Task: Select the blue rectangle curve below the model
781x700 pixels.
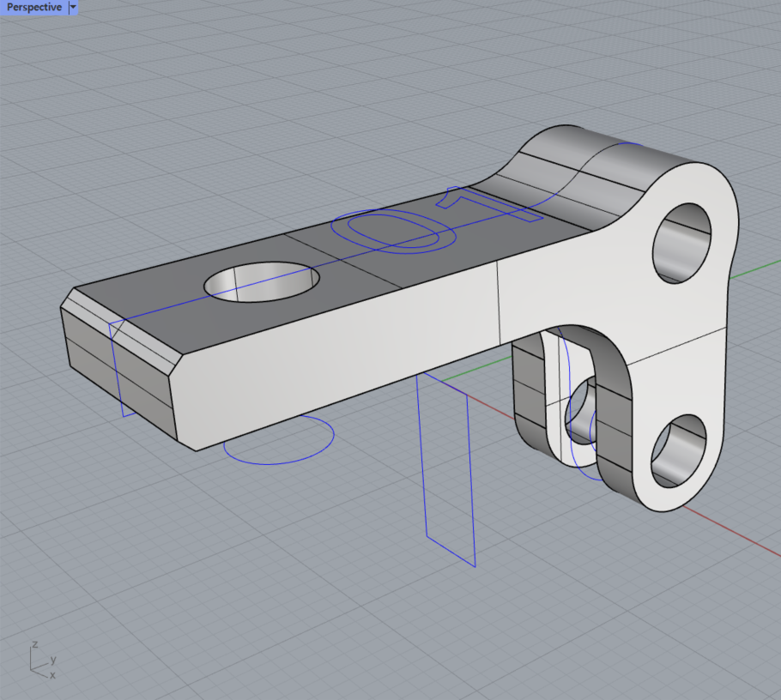Action: click(446, 469)
